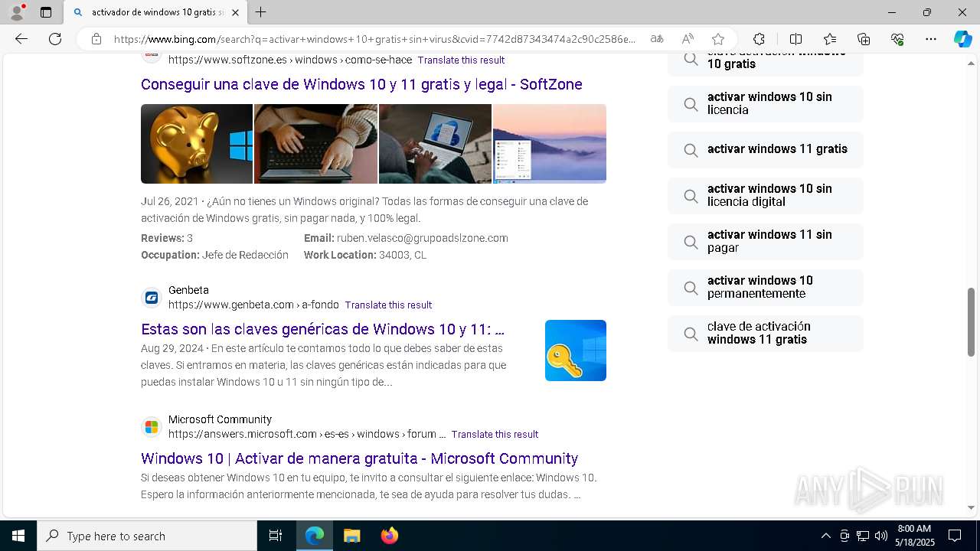Launch Copilot sidebar

(962, 39)
